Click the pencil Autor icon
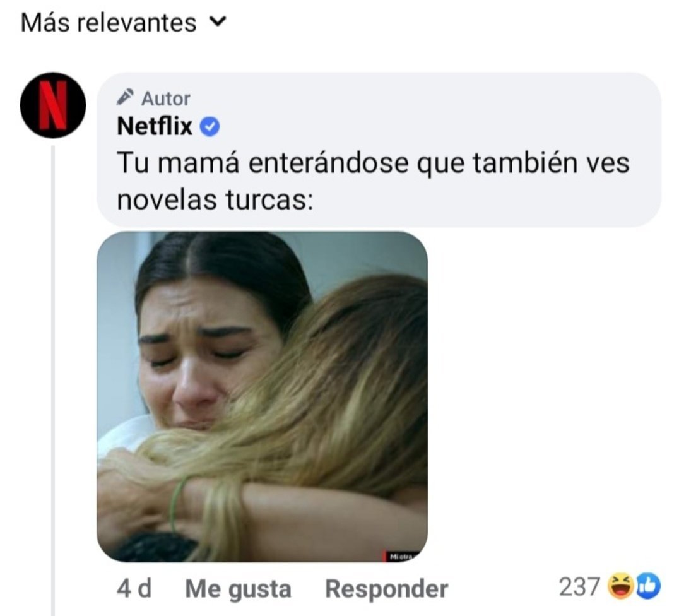The width and height of the screenshot is (679, 616). [x=125, y=97]
